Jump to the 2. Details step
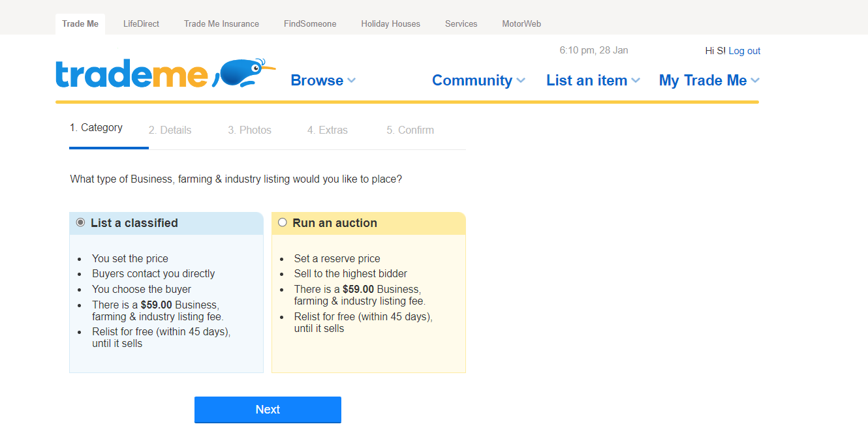 point(170,130)
